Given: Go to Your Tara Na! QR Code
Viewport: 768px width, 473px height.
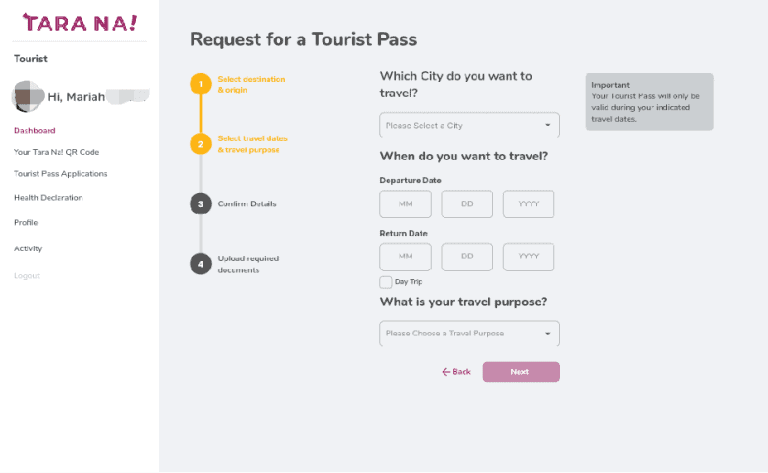Looking at the screenshot, I should pyautogui.click(x=56, y=152).
